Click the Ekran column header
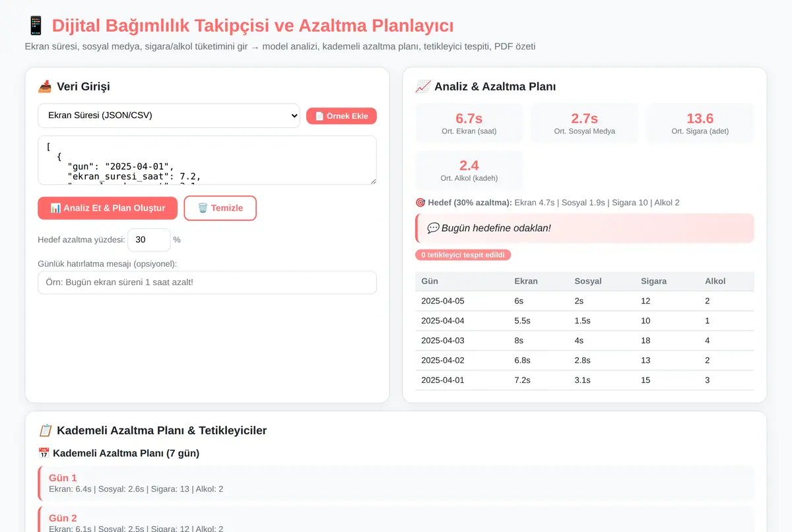The height and width of the screenshot is (532, 792). (526, 281)
